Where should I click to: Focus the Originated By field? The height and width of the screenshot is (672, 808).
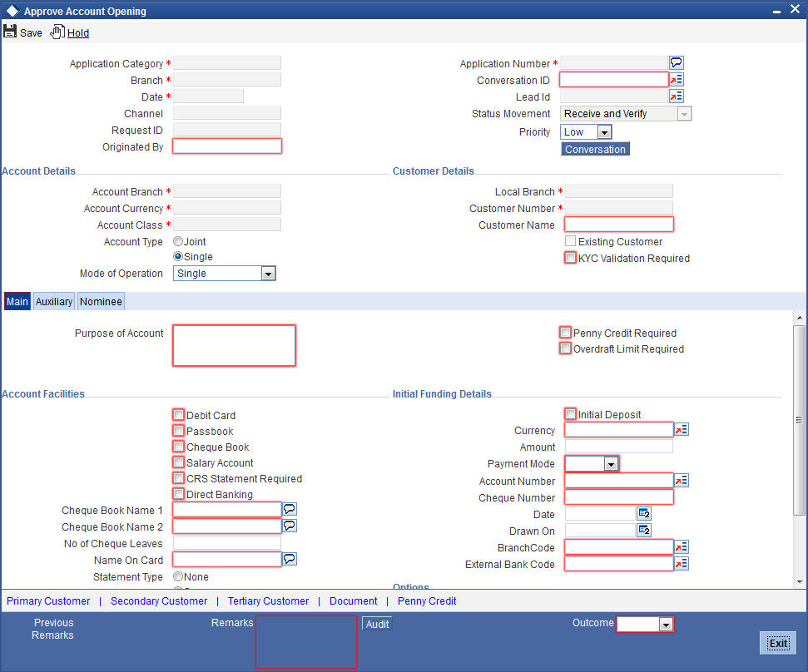point(227,146)
